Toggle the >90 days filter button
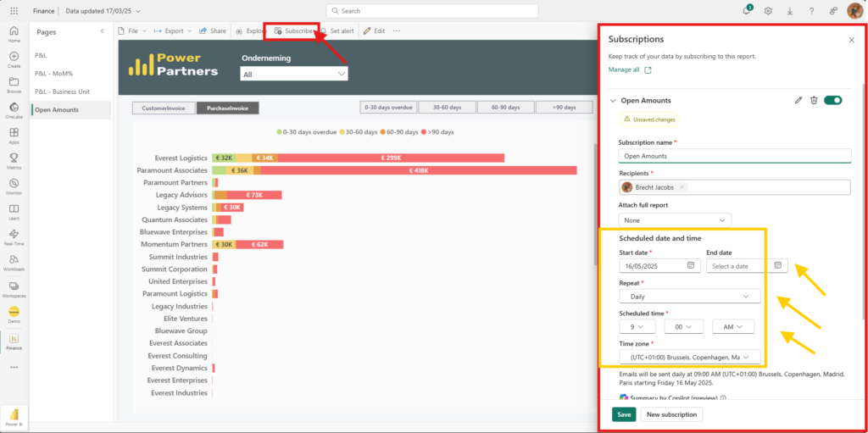 point(564,108)
